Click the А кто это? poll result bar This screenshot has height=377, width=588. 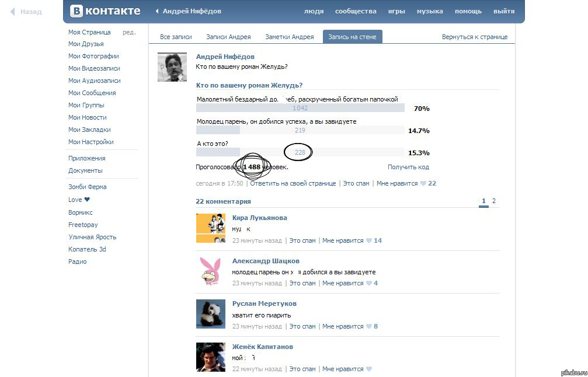300,152
